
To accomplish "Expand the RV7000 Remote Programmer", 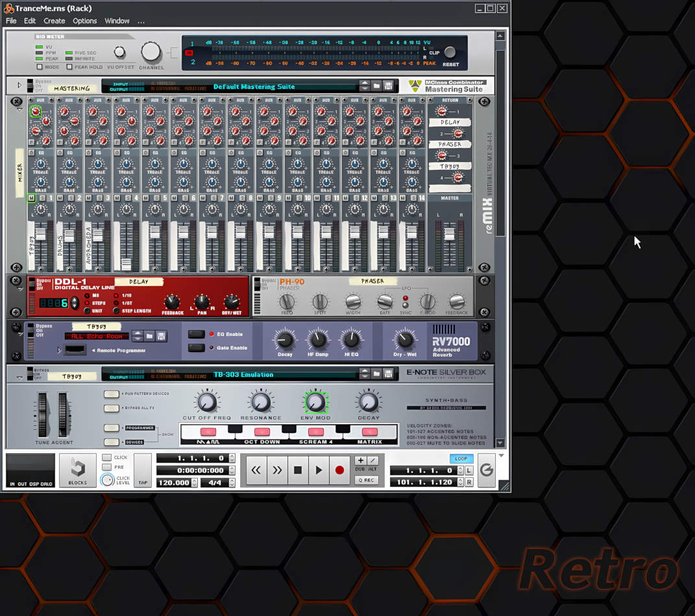I will pyautogui.click(x=59, y=350).
